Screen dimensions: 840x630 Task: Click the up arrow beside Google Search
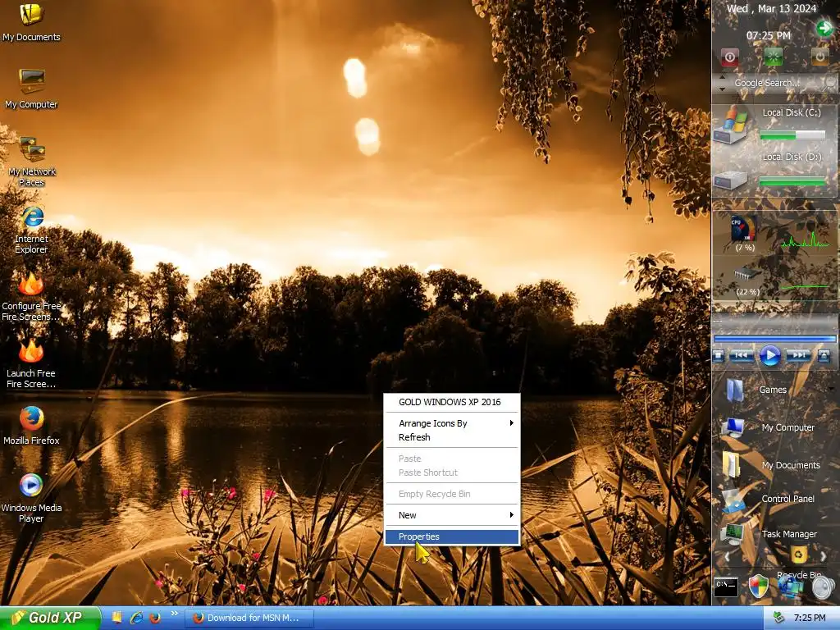coord(722,78)
